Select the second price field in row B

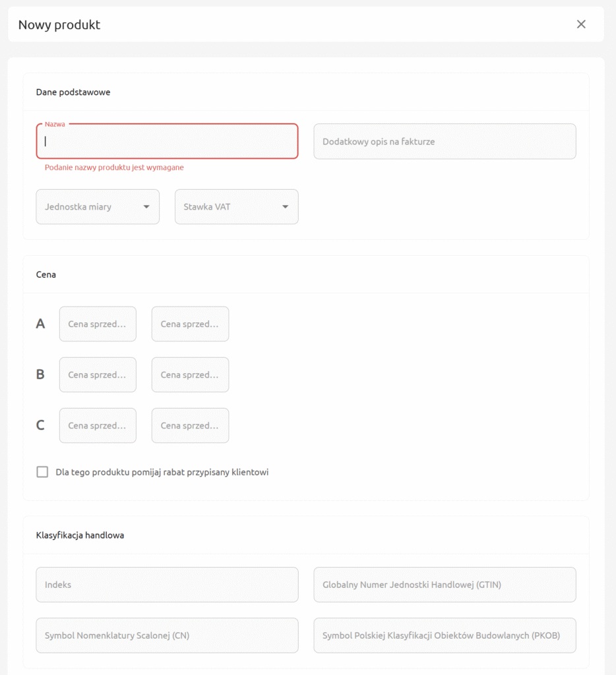click(x=190, y=375)
